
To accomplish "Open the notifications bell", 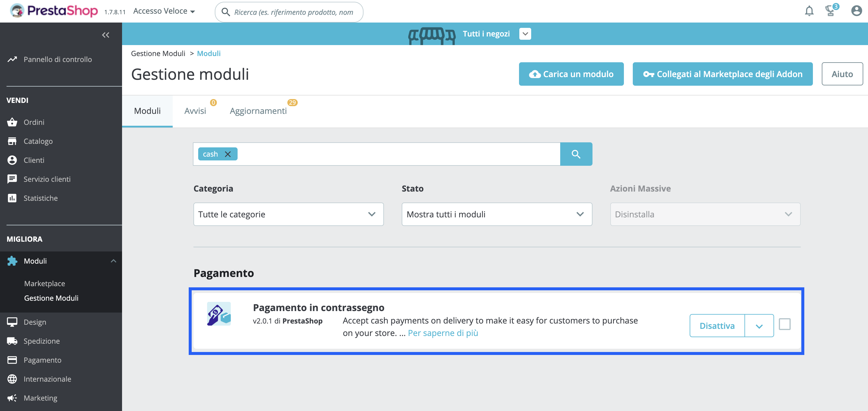I will click(809, 11).
